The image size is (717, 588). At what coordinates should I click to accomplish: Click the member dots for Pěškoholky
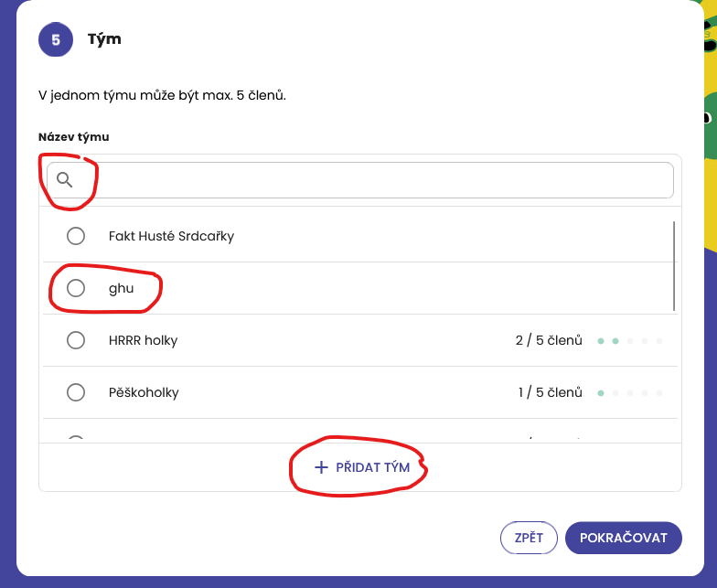(630, 393)
